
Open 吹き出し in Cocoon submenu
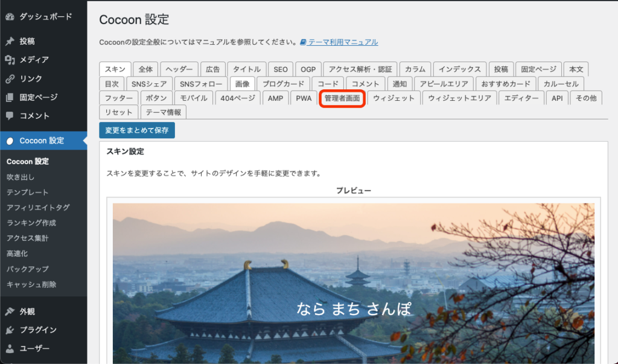click(x=21, y=177)
